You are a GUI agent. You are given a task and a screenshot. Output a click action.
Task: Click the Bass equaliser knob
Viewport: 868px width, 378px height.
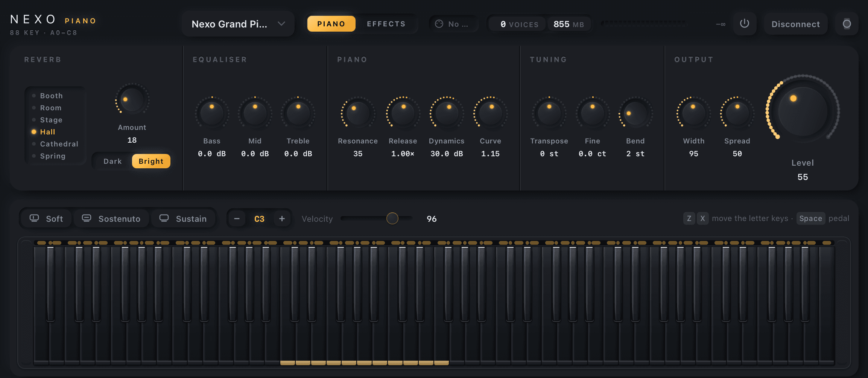pyautogui.click(x=212, y=113)
